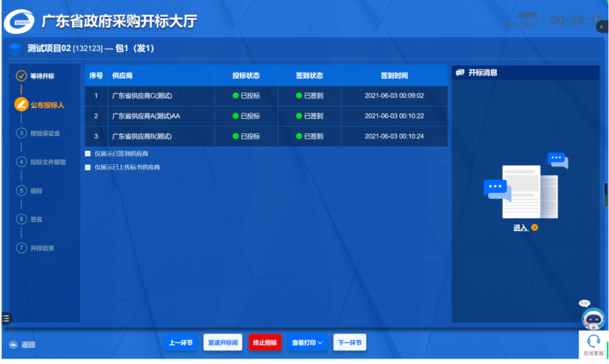Click the layered stack icon beside 测试项目02
609x364 pixels.
click(14, 49)
